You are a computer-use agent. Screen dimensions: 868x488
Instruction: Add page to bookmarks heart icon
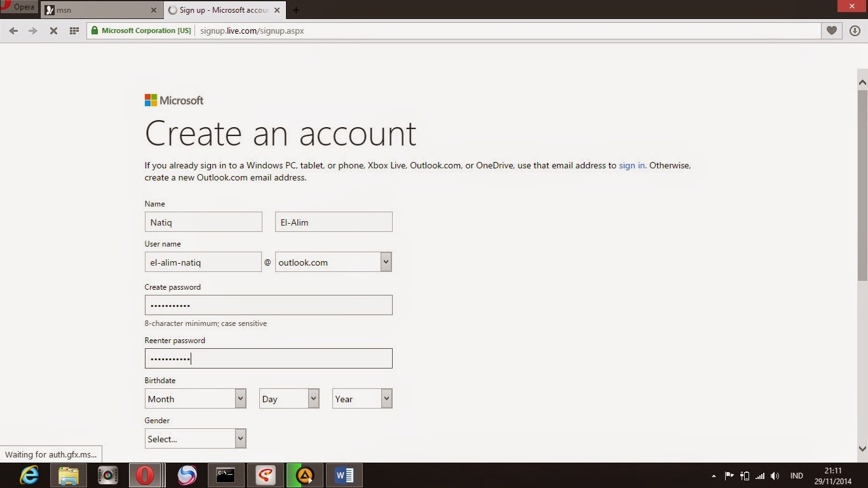coord(831,30)
